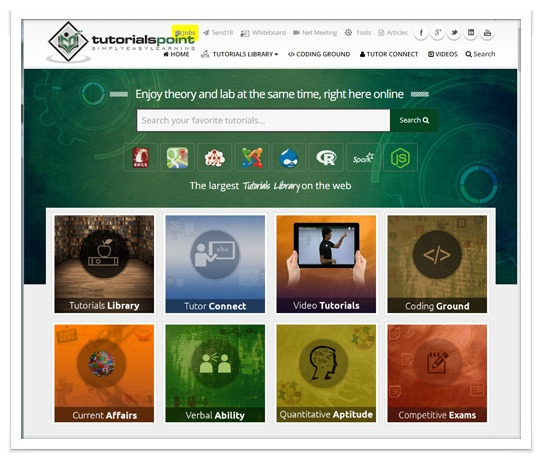Expand the TUTORIALS LIBRARY dropdown menu
Viewport: 542px width, 459px height.
pyautogui.click(x=240, y=54)
